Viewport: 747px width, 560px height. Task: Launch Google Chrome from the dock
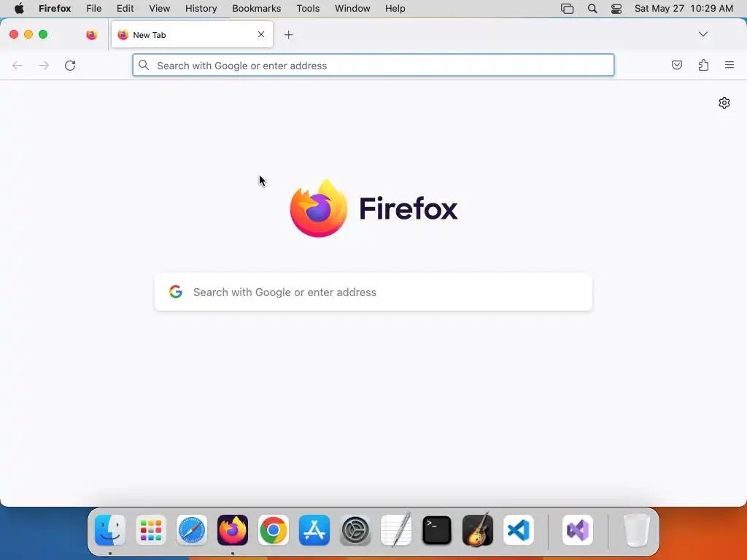274,530
